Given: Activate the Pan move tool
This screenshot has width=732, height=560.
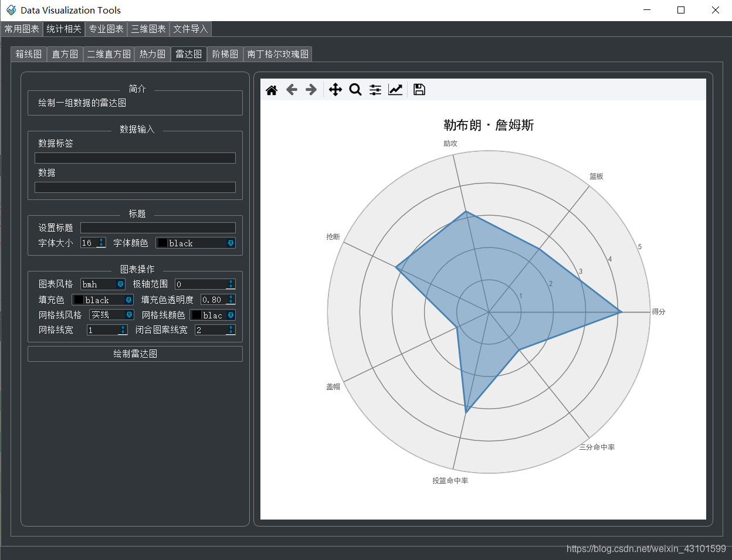Looking at the screenshot, I should [335, 90].
